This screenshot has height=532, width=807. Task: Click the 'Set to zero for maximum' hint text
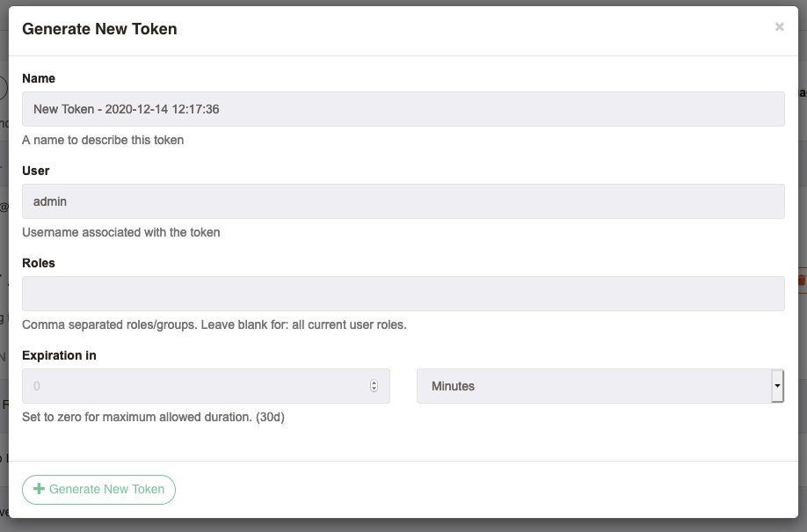tap(153, 417)
